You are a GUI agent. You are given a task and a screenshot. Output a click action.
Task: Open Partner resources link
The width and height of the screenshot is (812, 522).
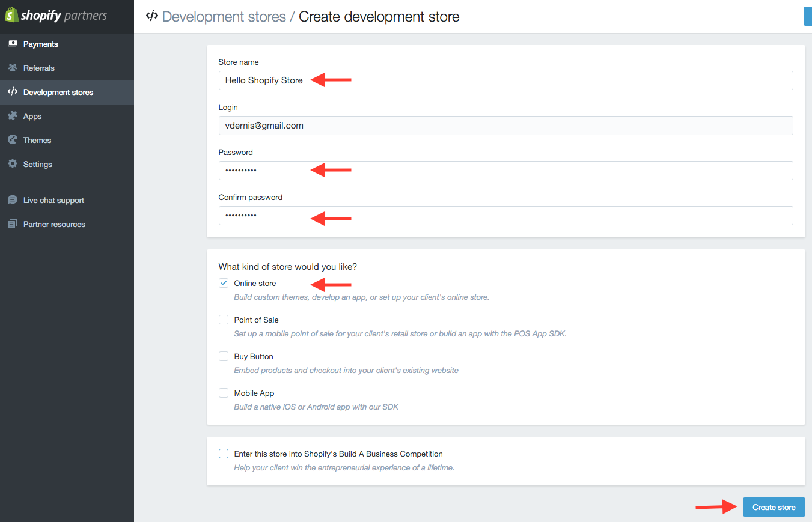(67, 225)
